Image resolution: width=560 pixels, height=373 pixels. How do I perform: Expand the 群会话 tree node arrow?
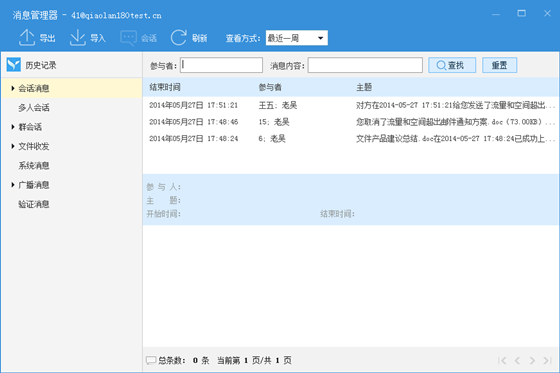point(12,126)
